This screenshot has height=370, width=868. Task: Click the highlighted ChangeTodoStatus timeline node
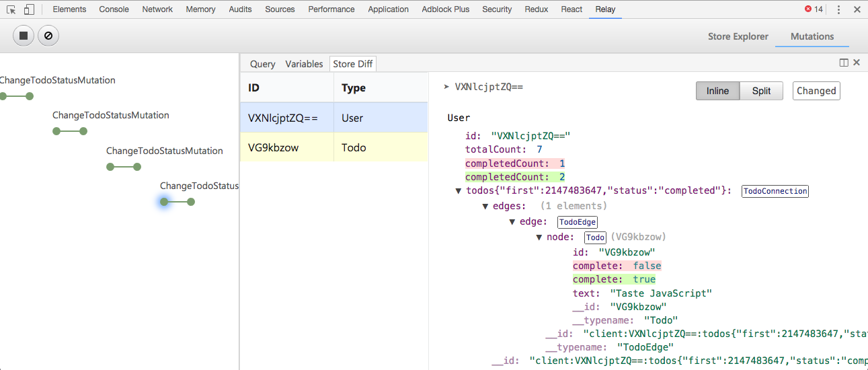164,202
